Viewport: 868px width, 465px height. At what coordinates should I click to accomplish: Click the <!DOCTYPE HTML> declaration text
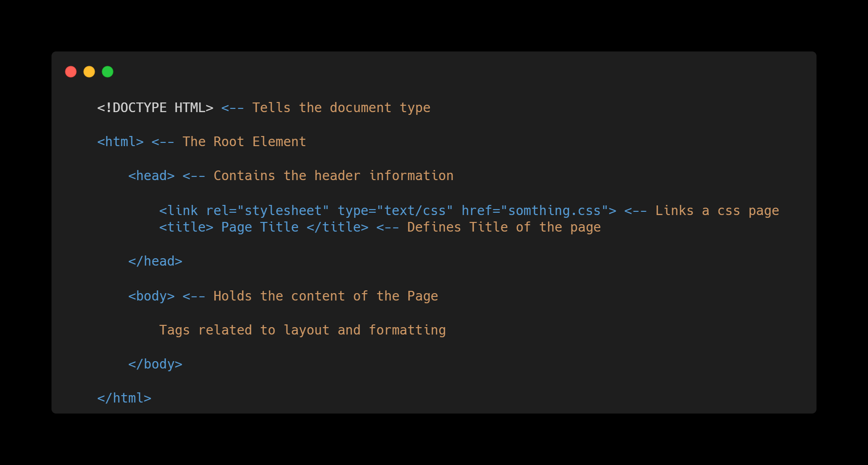pyautogui.click(x=155, y=108)
